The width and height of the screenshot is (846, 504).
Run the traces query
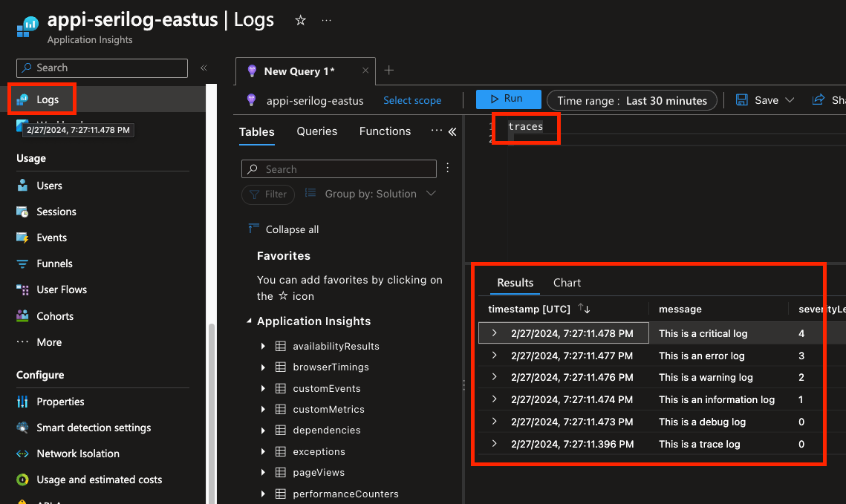(504, 99)
